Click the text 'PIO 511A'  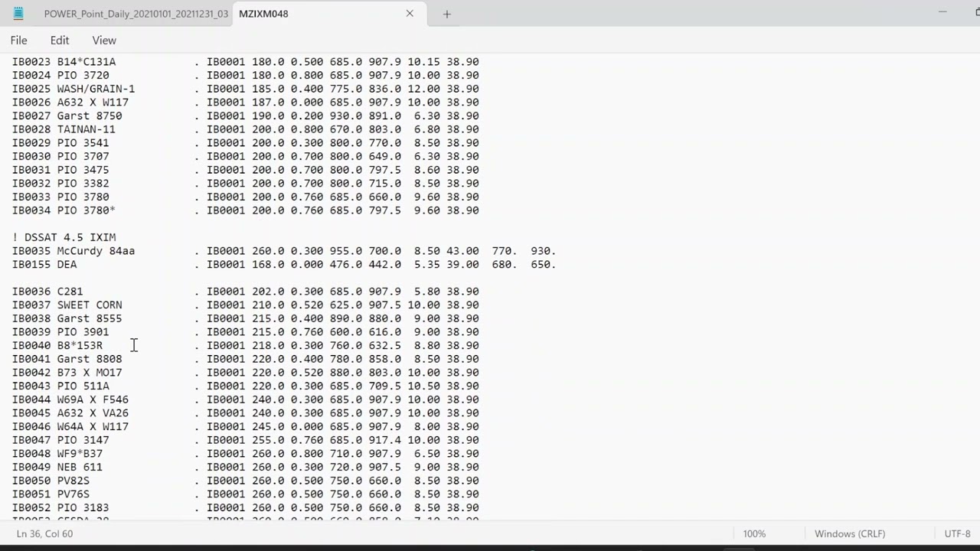tap(83, 386)
